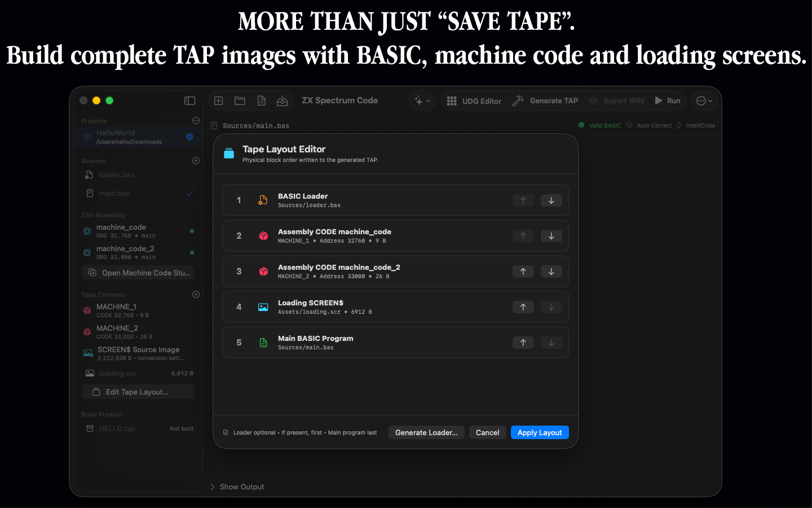Viewport: 812px width, 508px height.
Task: Click Main BASIC Program document icon
Action: 263,343
